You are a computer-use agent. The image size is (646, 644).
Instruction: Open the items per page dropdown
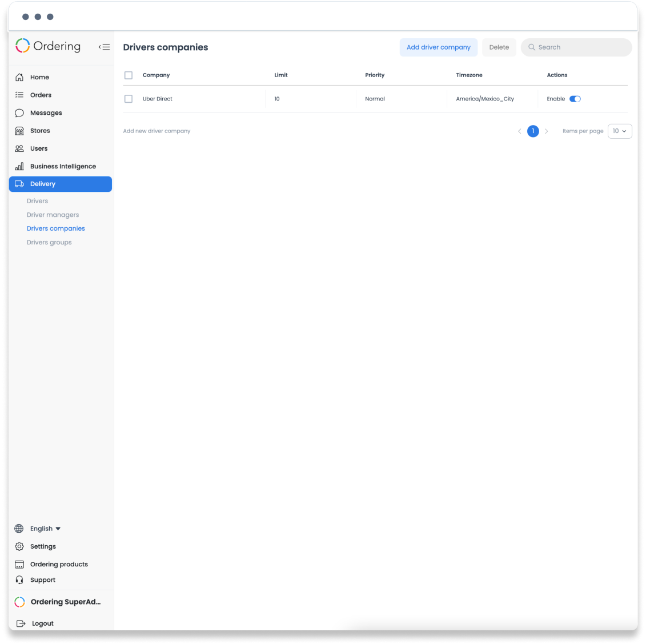619,131
